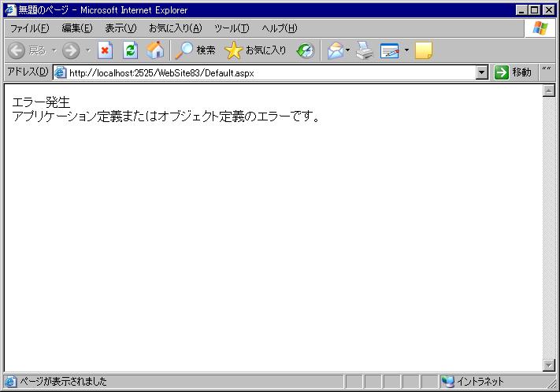Viewport: 560px width, 392px height.
Task: Click the エラー発生 heading text
Action: pyautogui.click(x=41, y=102)
